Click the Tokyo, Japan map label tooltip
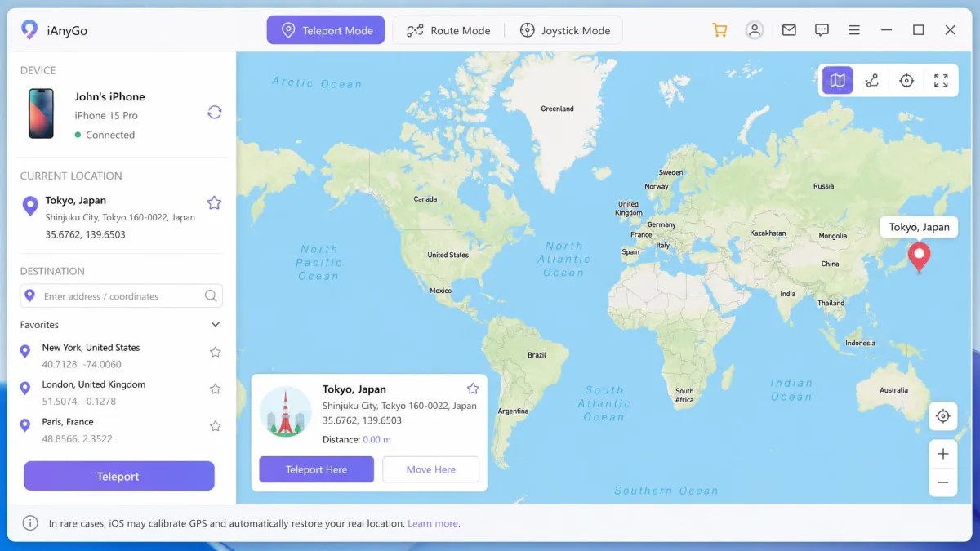 (920, 227)
